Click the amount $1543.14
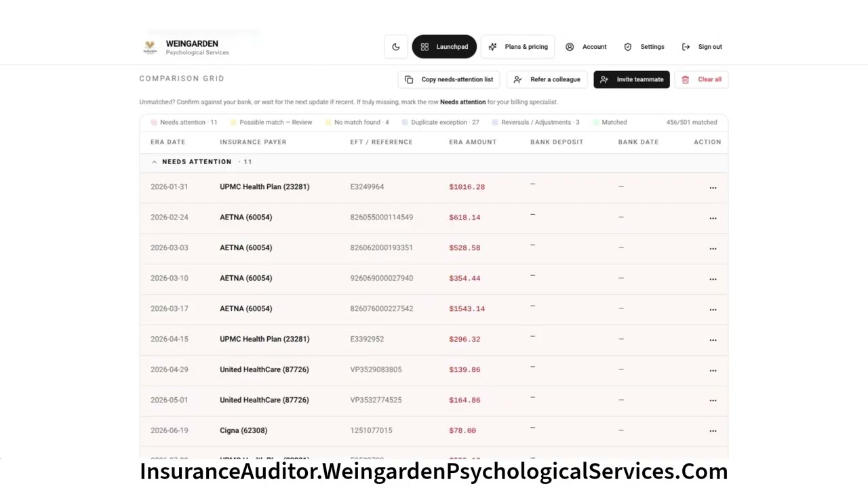This screenshot has height=488, width=868. point(467,308)
